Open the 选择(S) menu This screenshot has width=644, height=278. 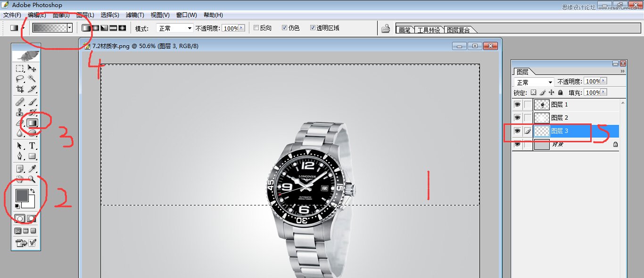[110, 15]
